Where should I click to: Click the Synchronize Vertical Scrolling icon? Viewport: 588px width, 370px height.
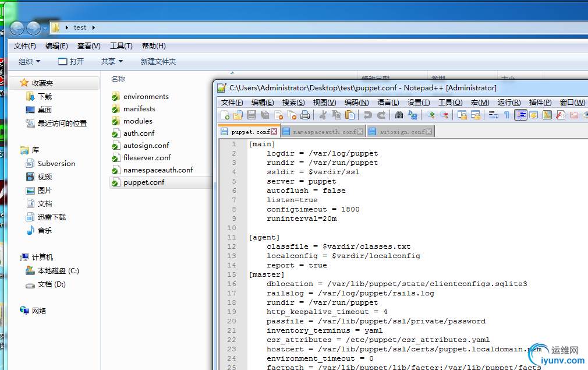click(462, 115)
